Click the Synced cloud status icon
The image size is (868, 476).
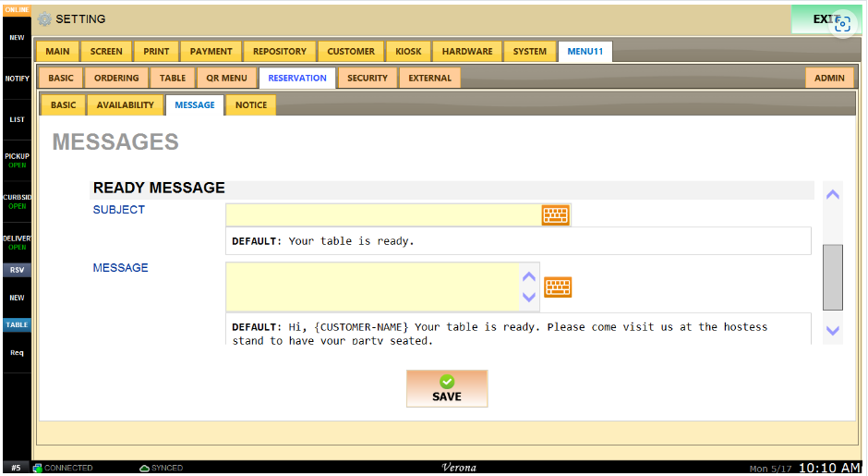coord(144,469)
